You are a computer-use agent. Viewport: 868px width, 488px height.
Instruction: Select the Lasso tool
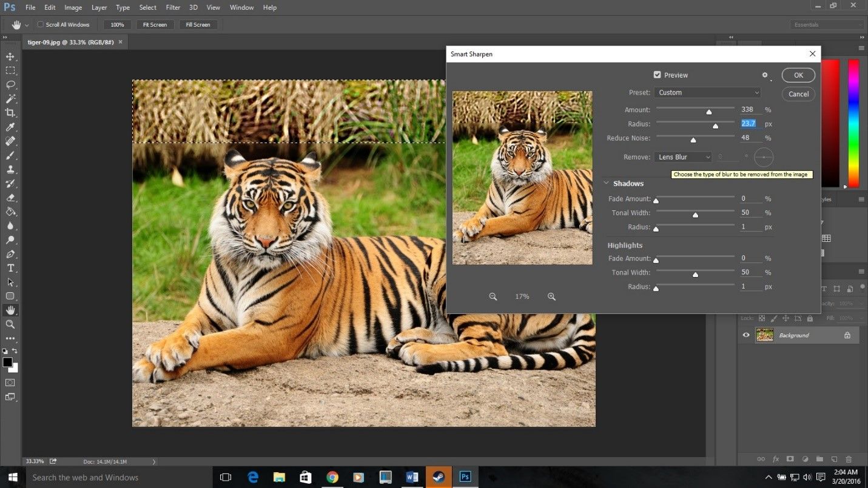point(9,85)
